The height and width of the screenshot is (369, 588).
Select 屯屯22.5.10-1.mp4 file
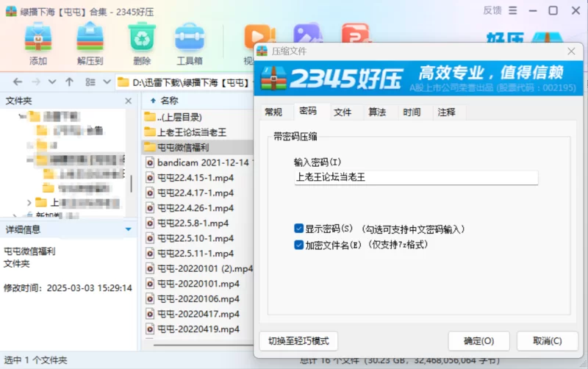click(198, 238)
